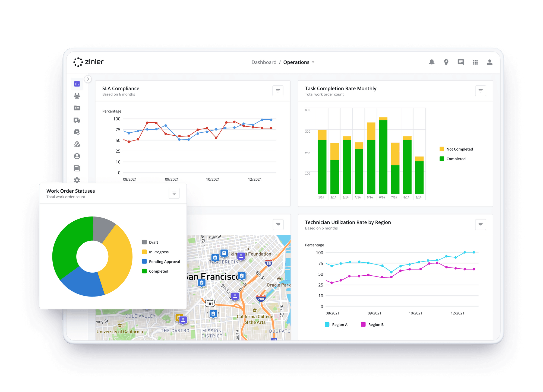Open the dispatch truck icon in sidebar
543x392 pixels.
77,120
